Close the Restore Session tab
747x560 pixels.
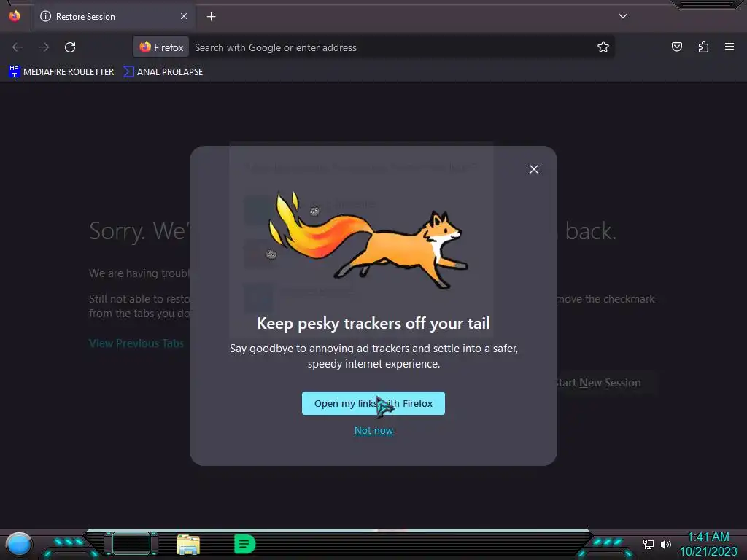tap(184, 16)
